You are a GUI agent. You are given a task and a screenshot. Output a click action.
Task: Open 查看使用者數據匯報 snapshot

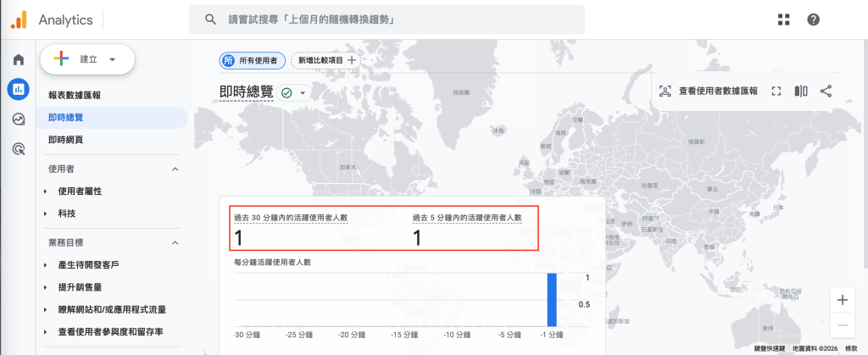709,92
